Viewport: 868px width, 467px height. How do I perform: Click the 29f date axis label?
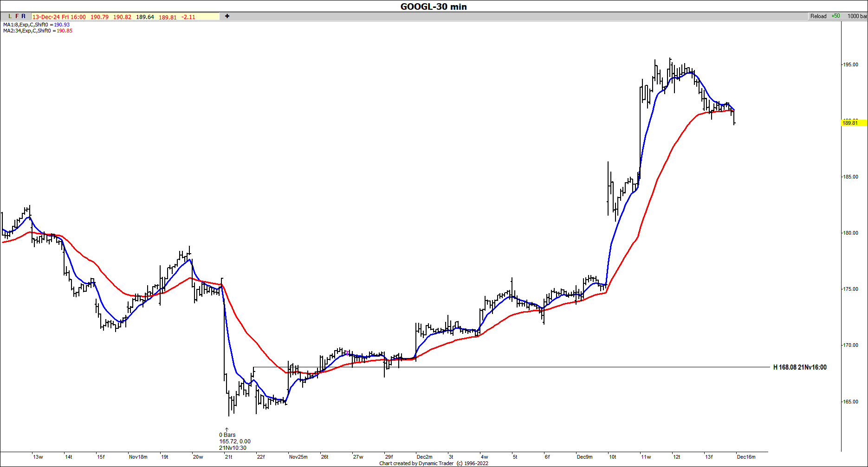(389, 457)
